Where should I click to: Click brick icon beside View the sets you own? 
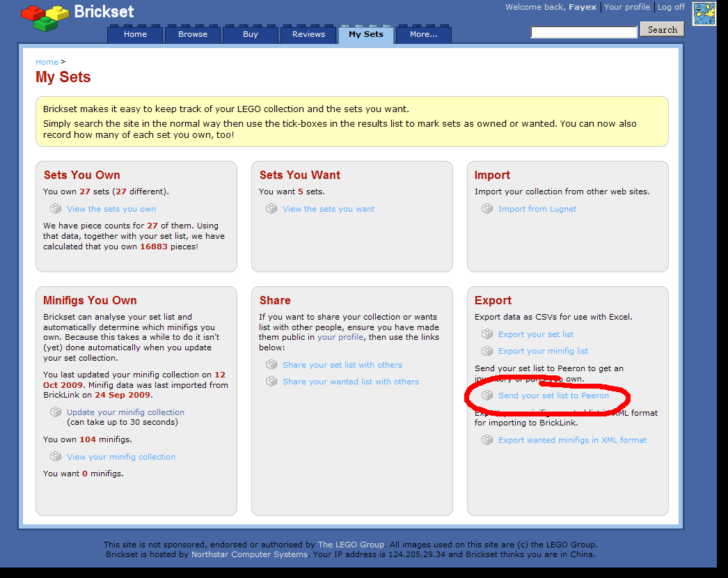[x=56, y=209]
